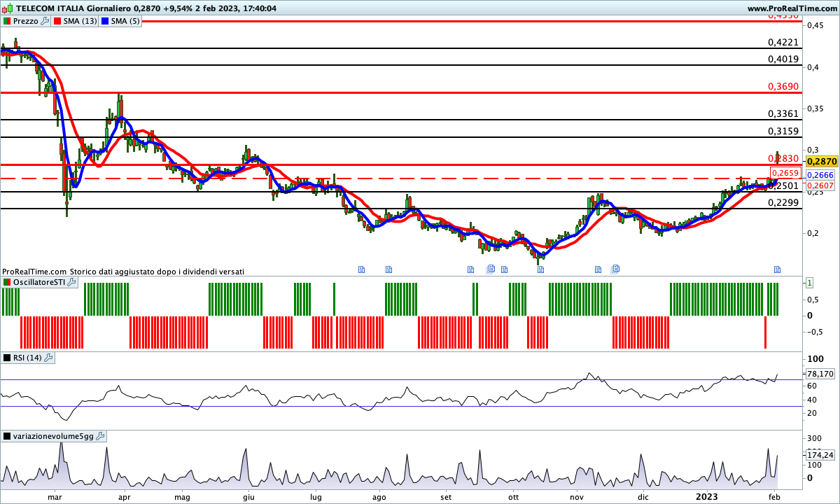Open RSI (14) settings wrench icon
Image resolution: width=840 pixels, height=504 pixels.
(48, 358)
